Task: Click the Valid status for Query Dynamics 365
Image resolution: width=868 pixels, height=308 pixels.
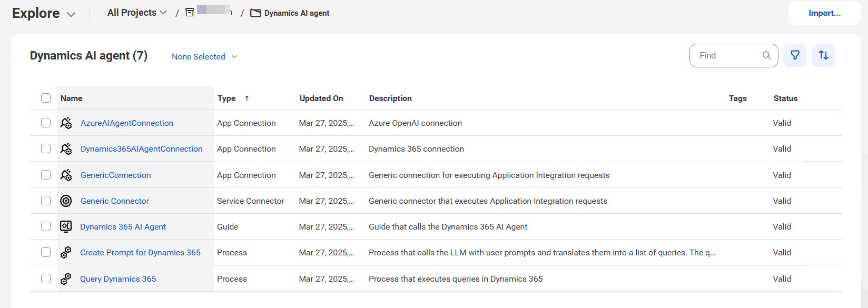Action: (782, 279)
